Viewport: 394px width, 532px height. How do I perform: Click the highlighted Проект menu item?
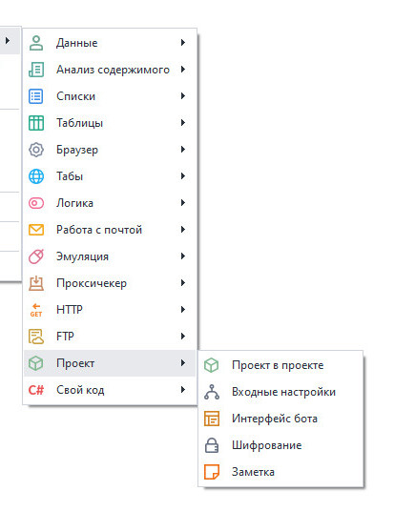coord(110,363)
